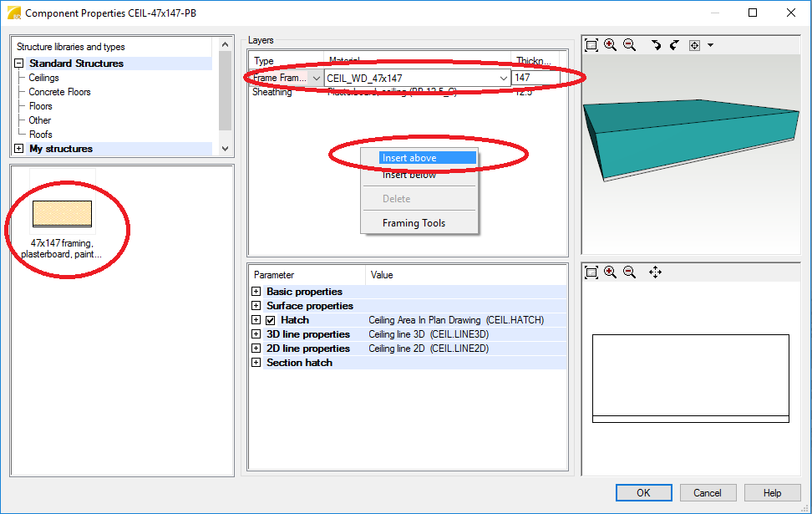Screen dimensions: 812x514
Task: Click the Cancel button
Action: click(708, 493)
